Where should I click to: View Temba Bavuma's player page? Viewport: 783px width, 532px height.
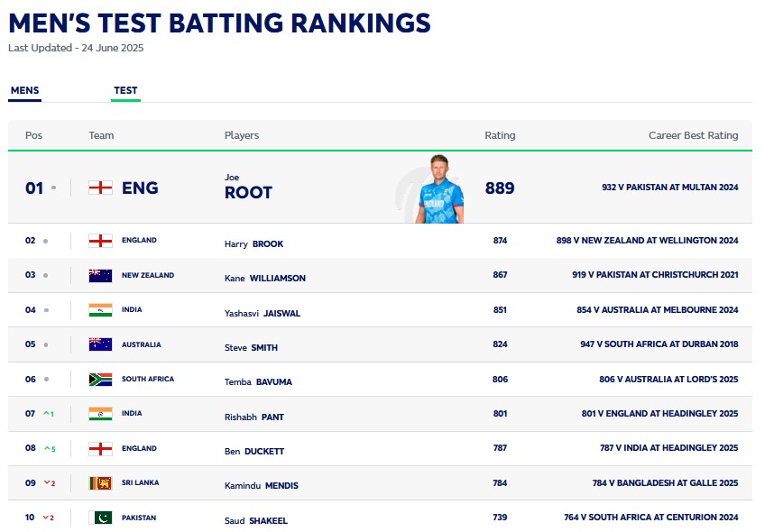(x=258, y=382)
